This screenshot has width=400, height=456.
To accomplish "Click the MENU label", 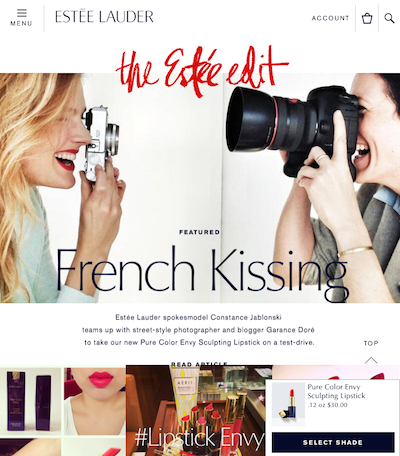I will coord(21,23).
